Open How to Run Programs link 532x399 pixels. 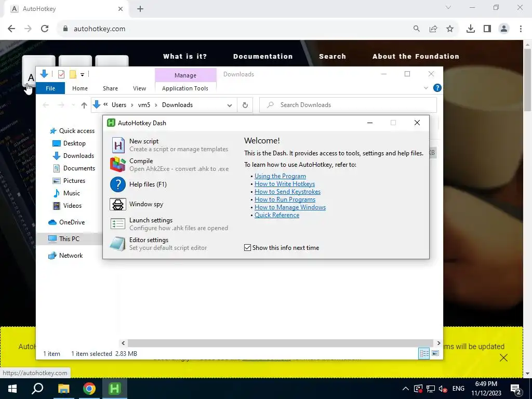(285, 199)
